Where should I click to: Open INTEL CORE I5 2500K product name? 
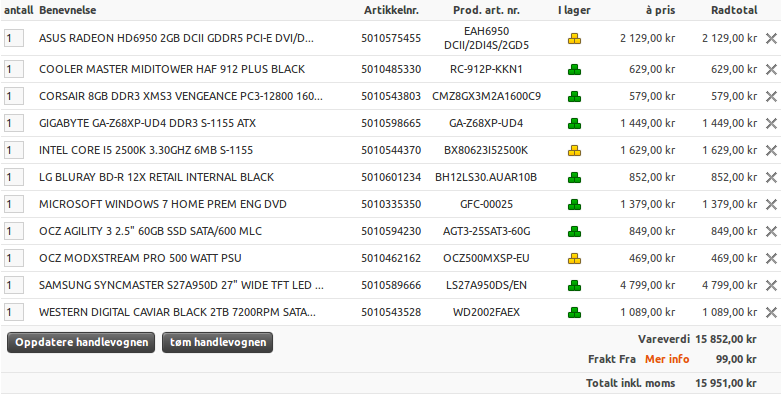tap(146, 150)
